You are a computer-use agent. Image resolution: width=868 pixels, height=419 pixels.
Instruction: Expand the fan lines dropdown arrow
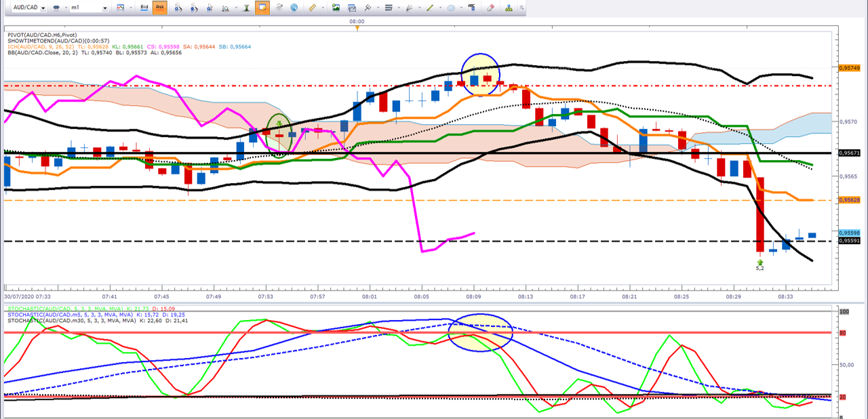click(x=420, y=7)
